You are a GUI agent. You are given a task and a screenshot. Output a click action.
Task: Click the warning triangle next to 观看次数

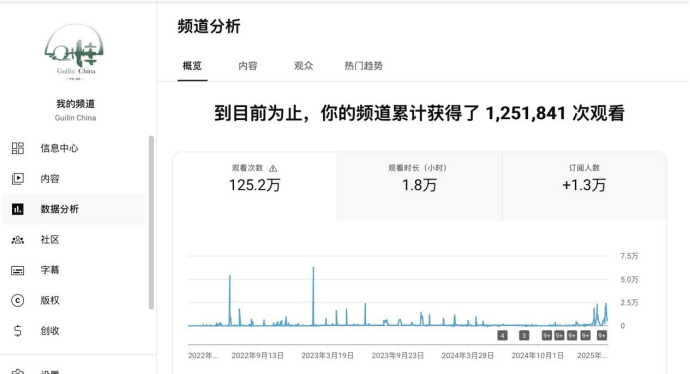click(273, 168)
